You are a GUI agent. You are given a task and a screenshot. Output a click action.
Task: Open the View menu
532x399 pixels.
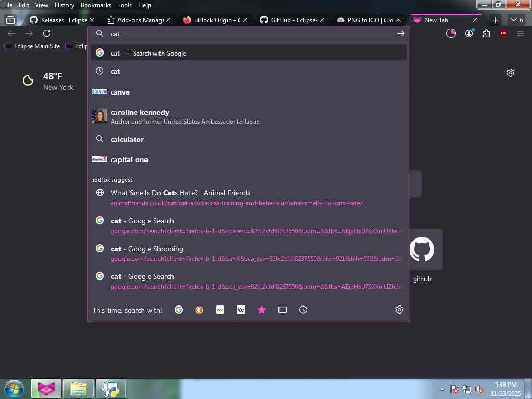pyautogui.click(x=42, y=5)
